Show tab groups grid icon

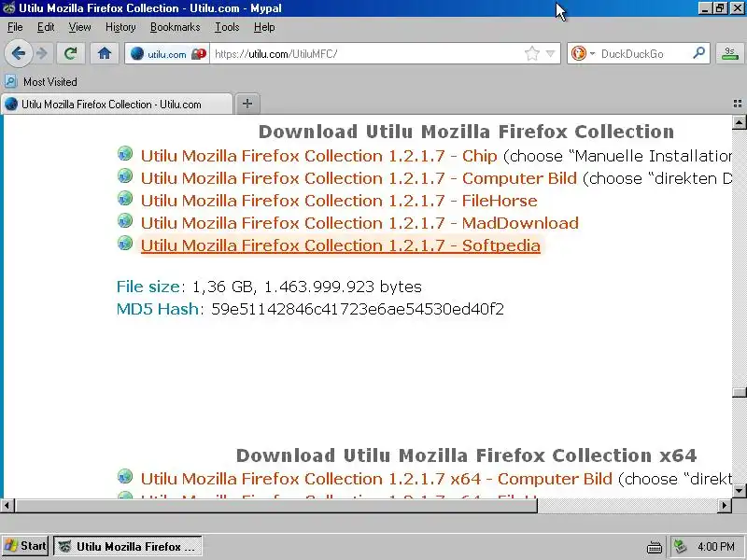click(x=738, y=104)
